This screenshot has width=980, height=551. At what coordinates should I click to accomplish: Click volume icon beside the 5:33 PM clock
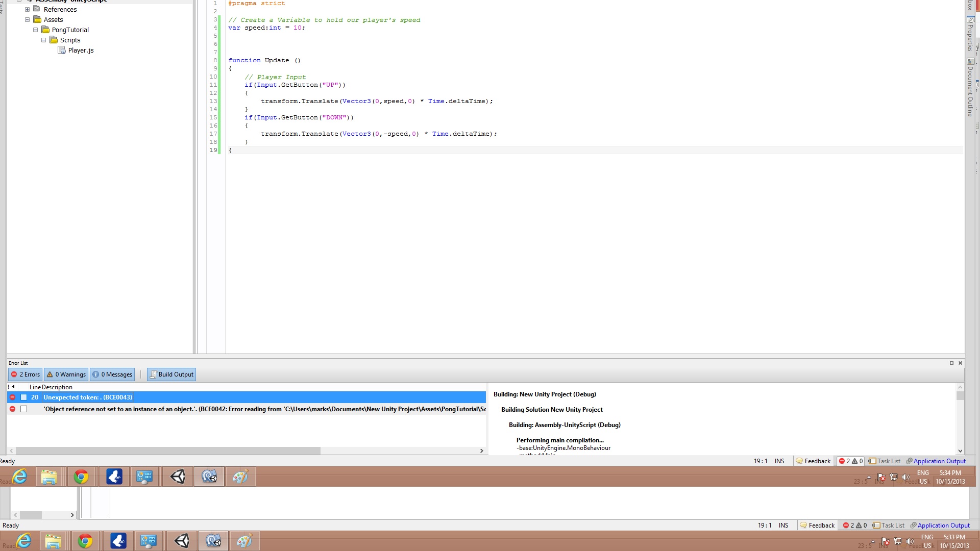pyautogui.click(x=910, y=541)
